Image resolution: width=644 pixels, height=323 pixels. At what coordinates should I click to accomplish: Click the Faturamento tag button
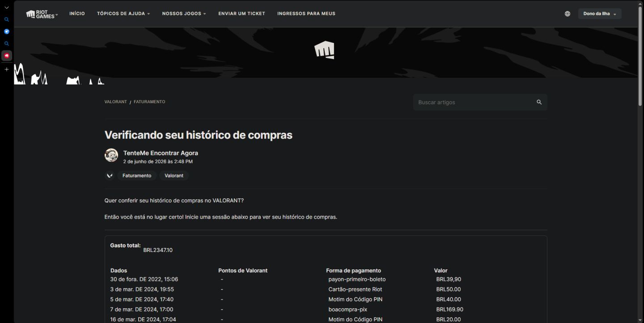[137, 176]
